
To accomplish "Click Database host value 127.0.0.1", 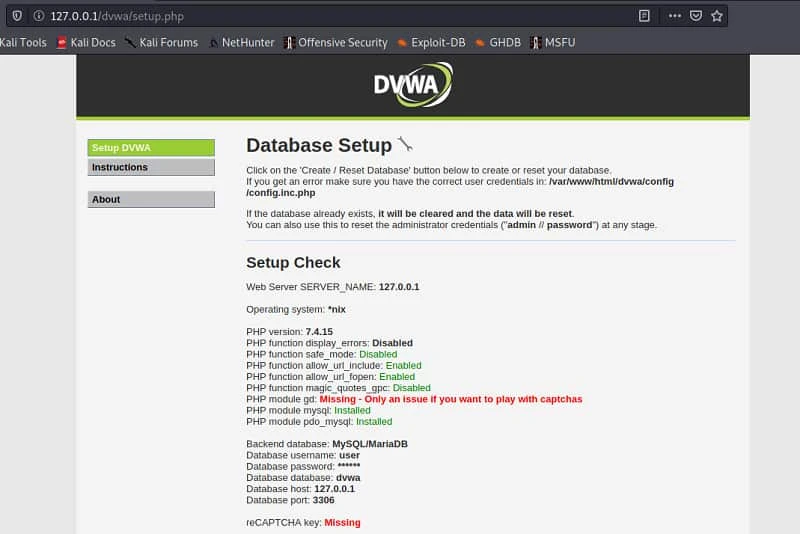I will pyautogui.click(x=334, y=489).
